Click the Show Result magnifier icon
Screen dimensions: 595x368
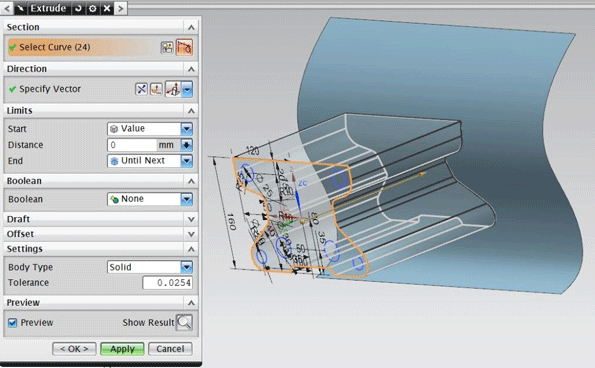point(184,322)
